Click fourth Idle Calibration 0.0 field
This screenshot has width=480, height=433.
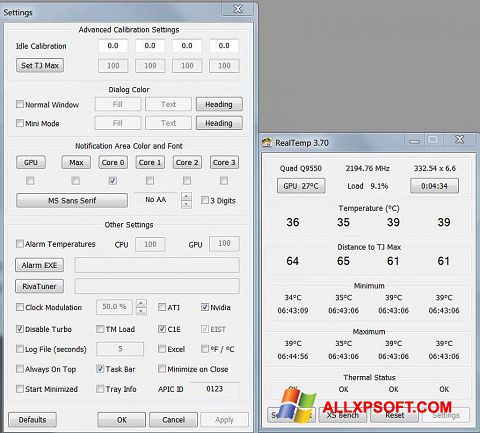(x=224, y=46)
